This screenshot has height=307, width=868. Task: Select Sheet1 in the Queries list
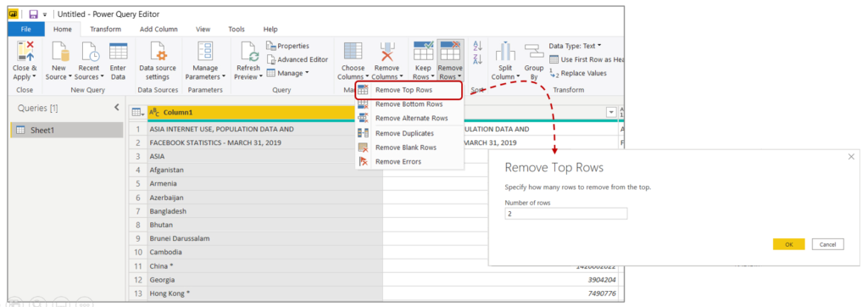[66, 131]
